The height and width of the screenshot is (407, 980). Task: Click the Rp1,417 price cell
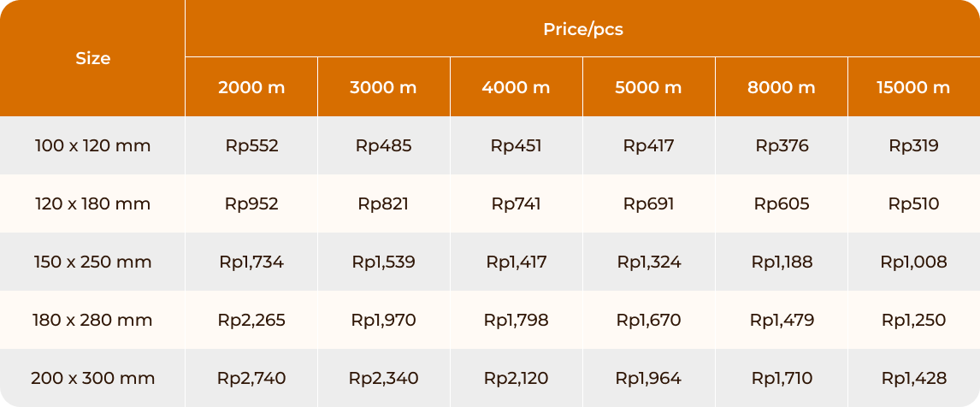pos(517,262)
